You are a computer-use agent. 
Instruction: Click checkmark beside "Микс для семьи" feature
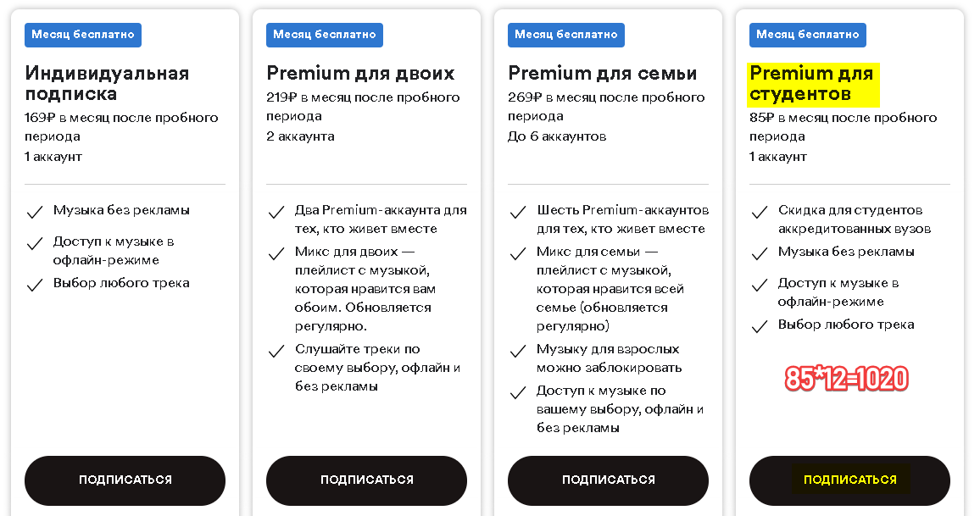point(518,253)
